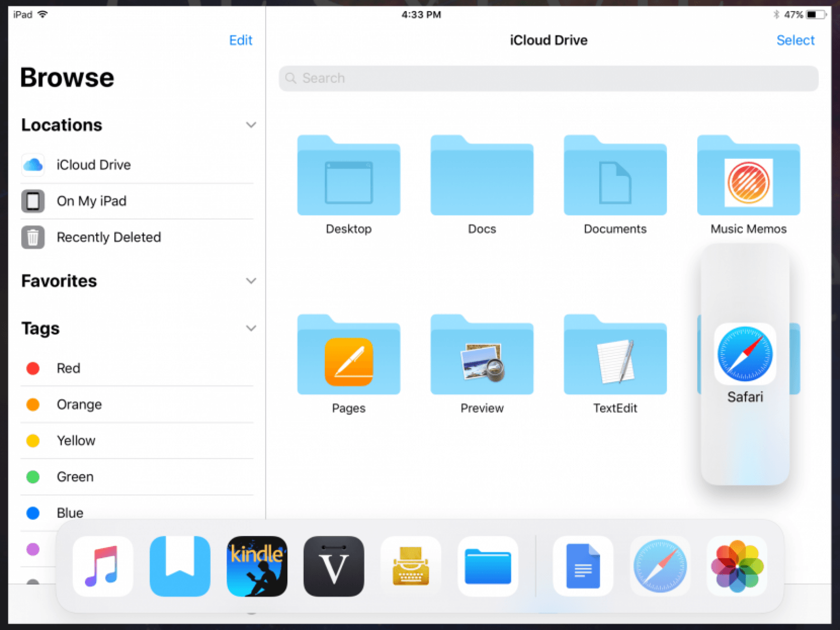Collapse the Favorites section chevron
840x630 pixels.
tap(251, 281)
